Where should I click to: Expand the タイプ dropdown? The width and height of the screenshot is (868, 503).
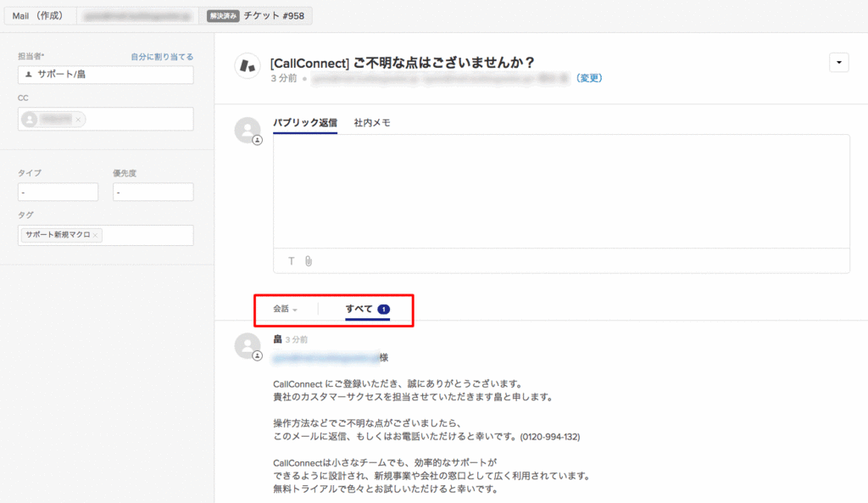pyautogui.click(x=58, y=193)
